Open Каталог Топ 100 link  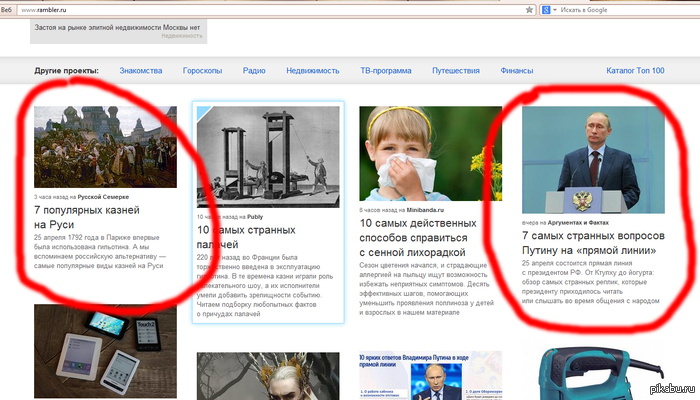635,71
